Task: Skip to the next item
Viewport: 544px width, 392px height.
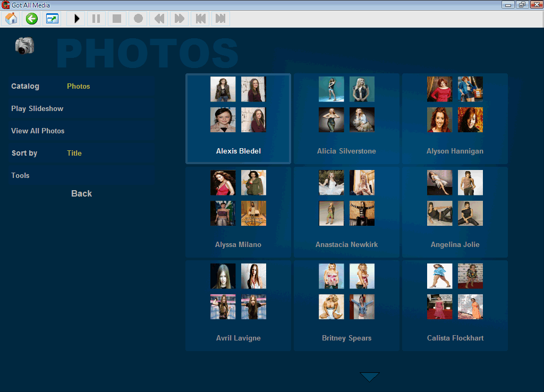Action: coord(220,19)
